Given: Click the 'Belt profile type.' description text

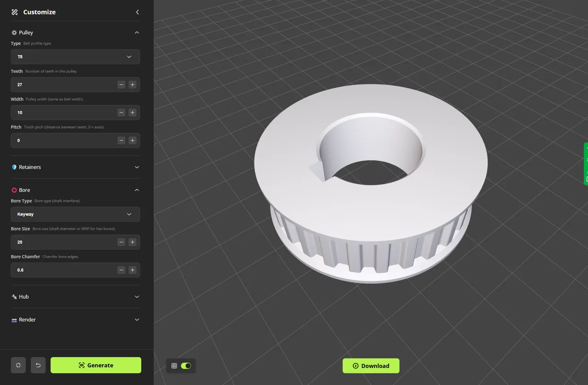Looking at the screenshot, I should coord(38,44).
